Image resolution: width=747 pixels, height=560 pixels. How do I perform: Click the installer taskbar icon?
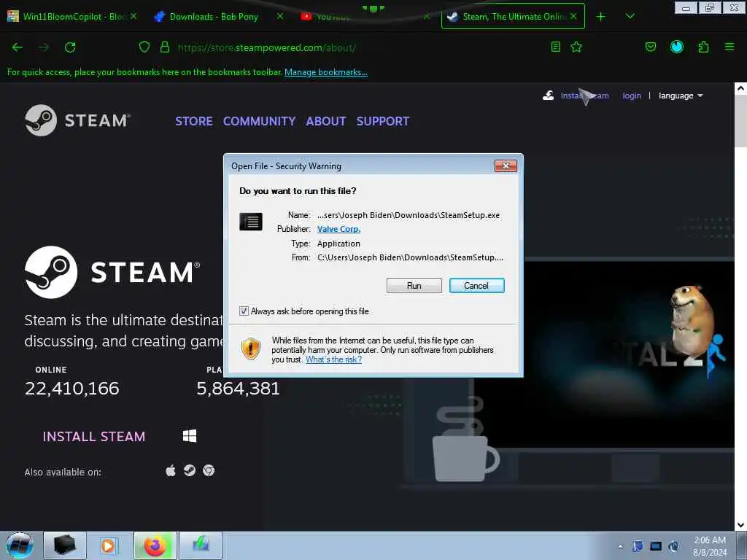201,545
